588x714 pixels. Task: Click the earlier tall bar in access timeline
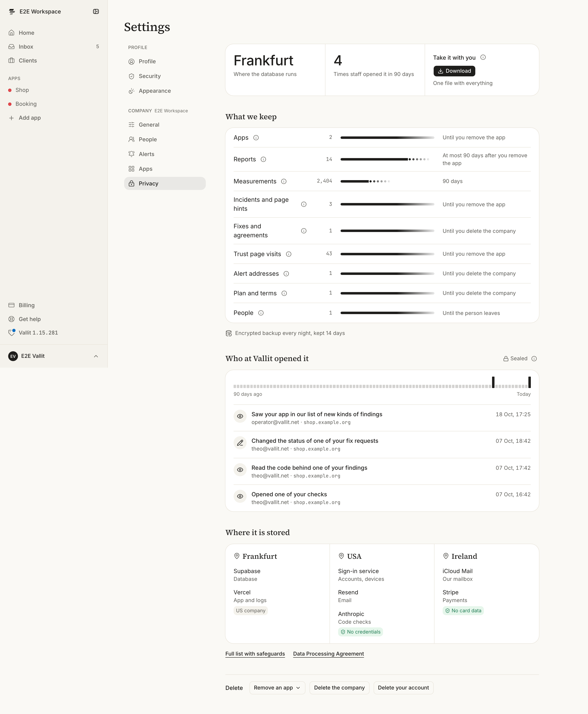click(x=493, y=382)
